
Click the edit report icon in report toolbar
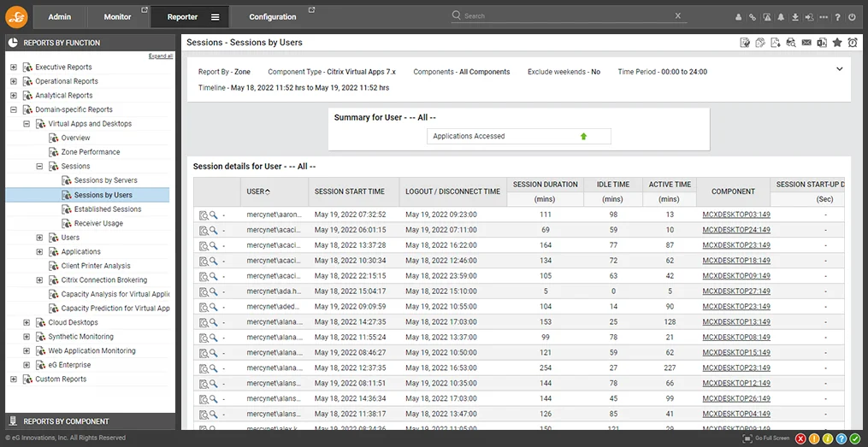pos(745,43)
